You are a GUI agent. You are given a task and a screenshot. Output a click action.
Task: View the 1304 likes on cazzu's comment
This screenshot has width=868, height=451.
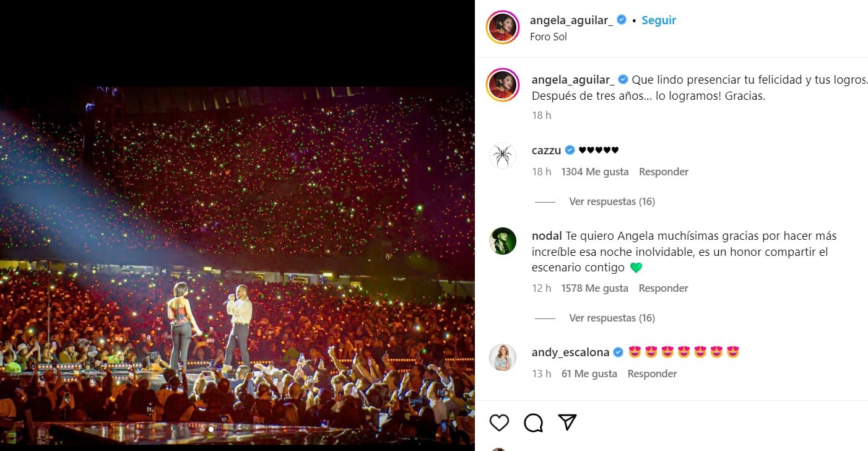594,172
